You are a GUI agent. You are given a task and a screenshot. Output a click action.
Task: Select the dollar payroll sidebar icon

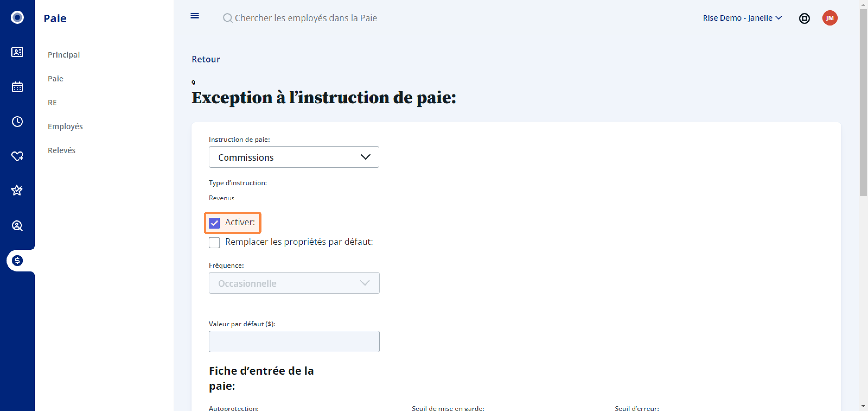17,260
